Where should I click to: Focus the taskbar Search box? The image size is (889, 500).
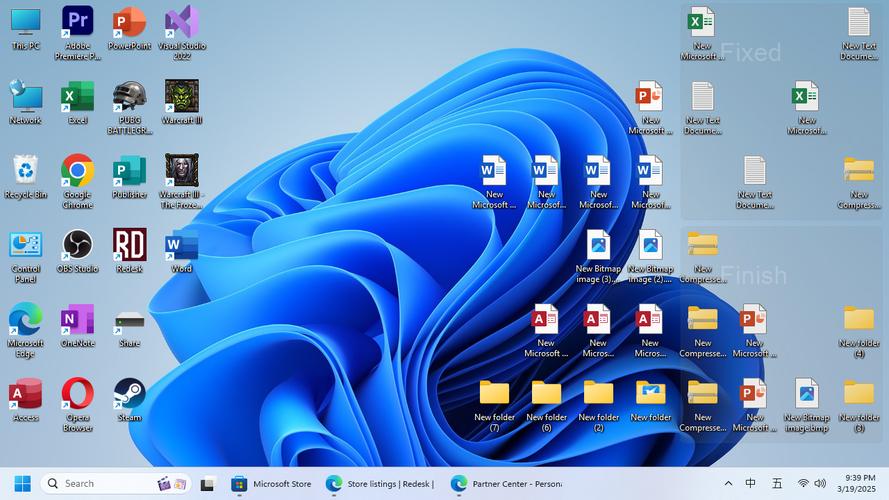tap(116, 484)
